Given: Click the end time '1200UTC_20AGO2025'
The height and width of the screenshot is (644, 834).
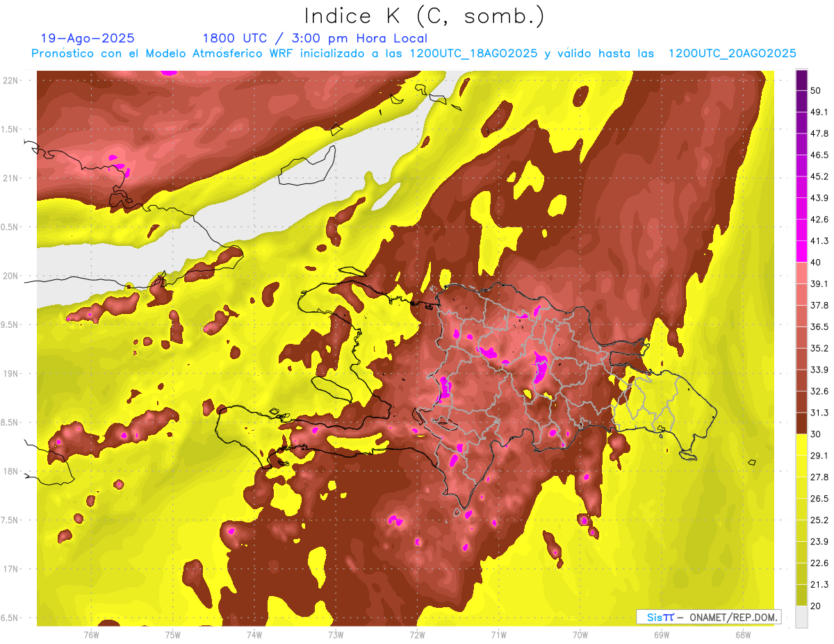Looking at the screenshot, I should coord(732,53).
